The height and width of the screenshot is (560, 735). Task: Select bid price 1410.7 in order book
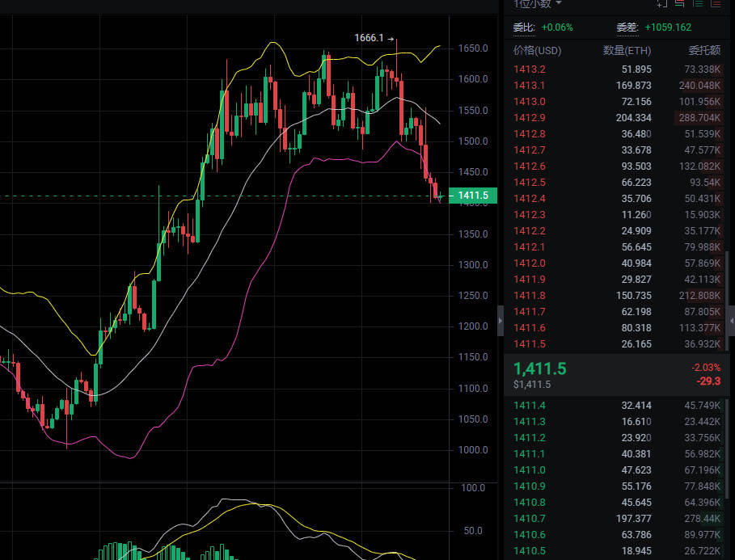[x=530, y=518]
